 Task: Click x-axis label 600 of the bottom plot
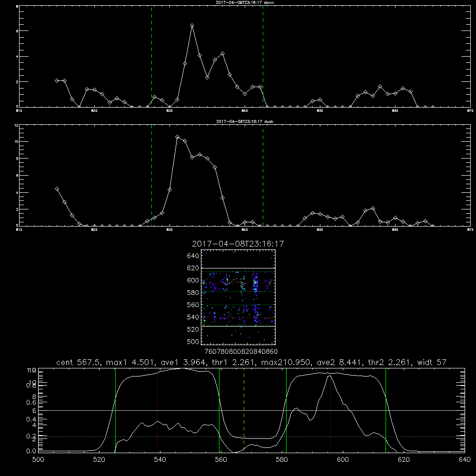click(x=343, y=460)
